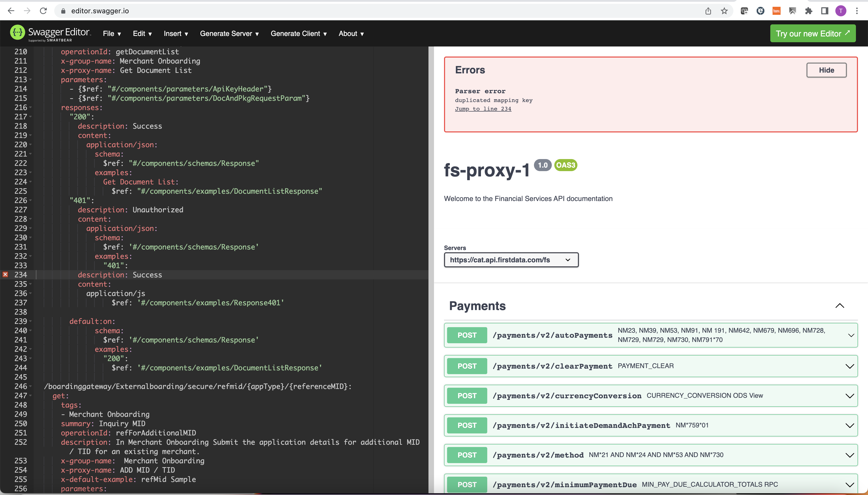Open the Generate Client menu
Screen dimensions: 868x495
pyautogui.click(x=298, y=33)
